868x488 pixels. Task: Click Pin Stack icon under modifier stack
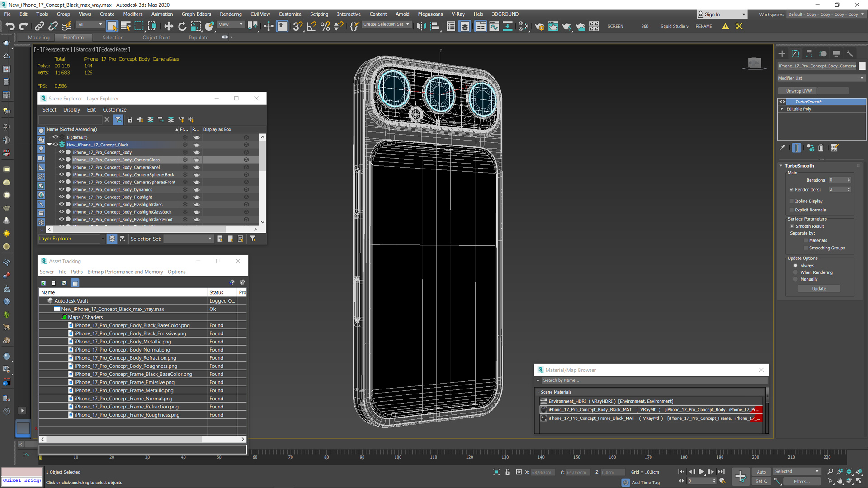click(783, 148)
